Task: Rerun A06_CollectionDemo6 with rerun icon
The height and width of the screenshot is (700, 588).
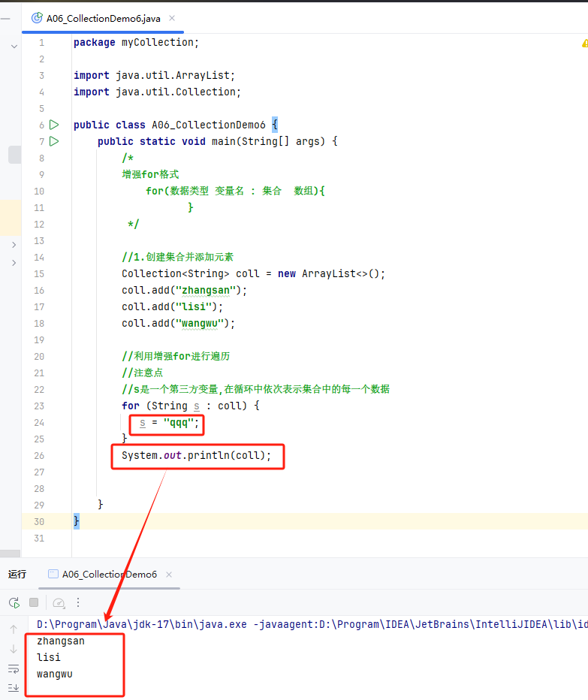Action: tap(14, 602)
